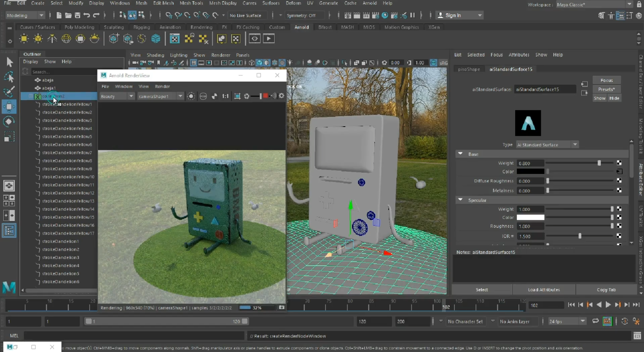This screenshot has width=644, height=352.
Task: Open the Beauty AOV dropdown
Action: pos(117,96)
